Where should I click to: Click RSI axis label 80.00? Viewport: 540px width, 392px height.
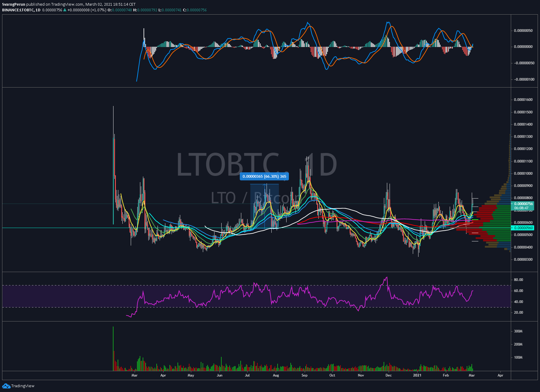click(x=518, y=280)
